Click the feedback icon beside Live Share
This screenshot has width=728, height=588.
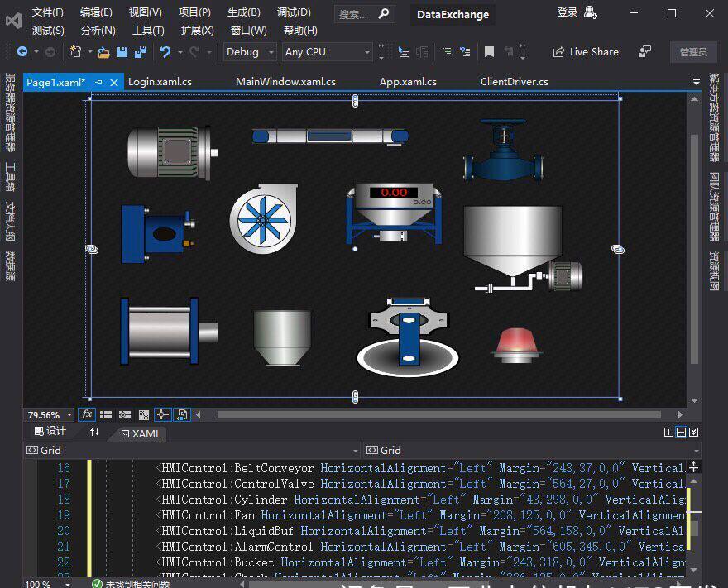(x=645, y=52)
